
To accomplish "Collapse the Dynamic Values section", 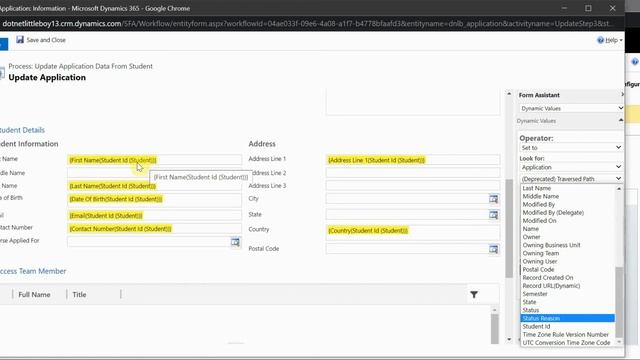I will coord(620,120).
